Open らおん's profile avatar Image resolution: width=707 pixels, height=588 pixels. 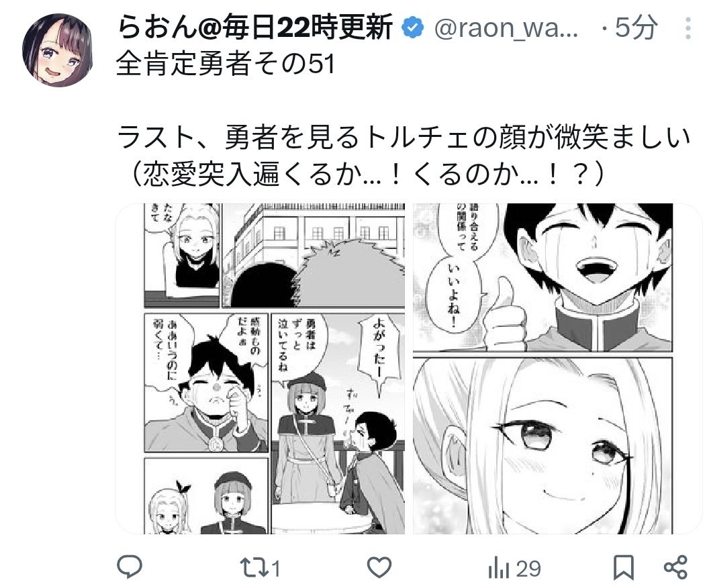click(x=57, y=50)
